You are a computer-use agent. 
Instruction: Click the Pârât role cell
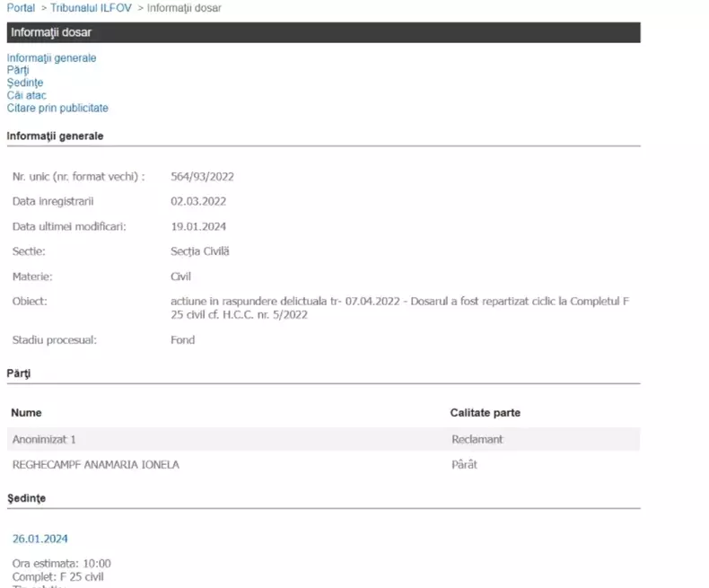click(464, 464)
